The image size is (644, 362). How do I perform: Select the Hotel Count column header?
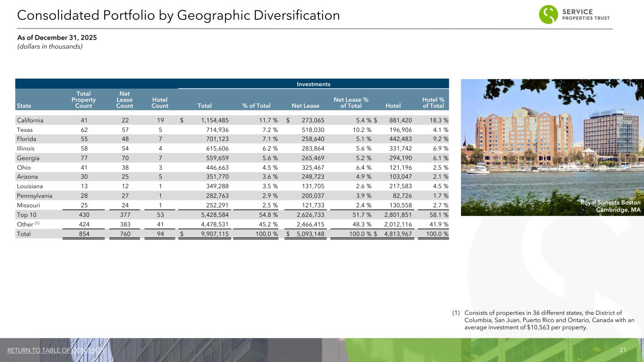pos(160,103)
